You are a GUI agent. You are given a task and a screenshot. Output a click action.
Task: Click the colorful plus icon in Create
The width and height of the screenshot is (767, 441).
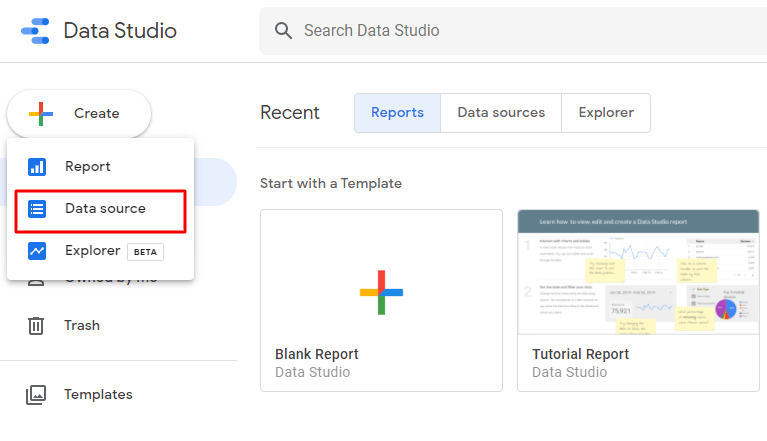click(41, 113)
